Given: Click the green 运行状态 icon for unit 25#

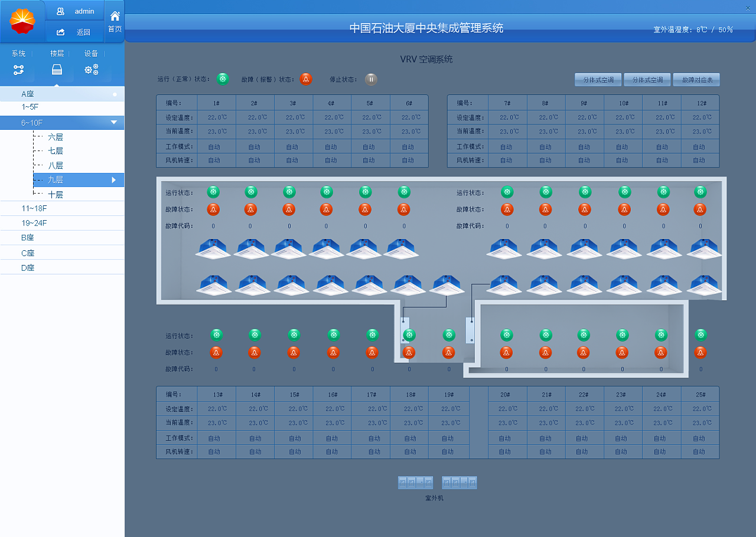Looking at the screenshot, I should [700, 335].
